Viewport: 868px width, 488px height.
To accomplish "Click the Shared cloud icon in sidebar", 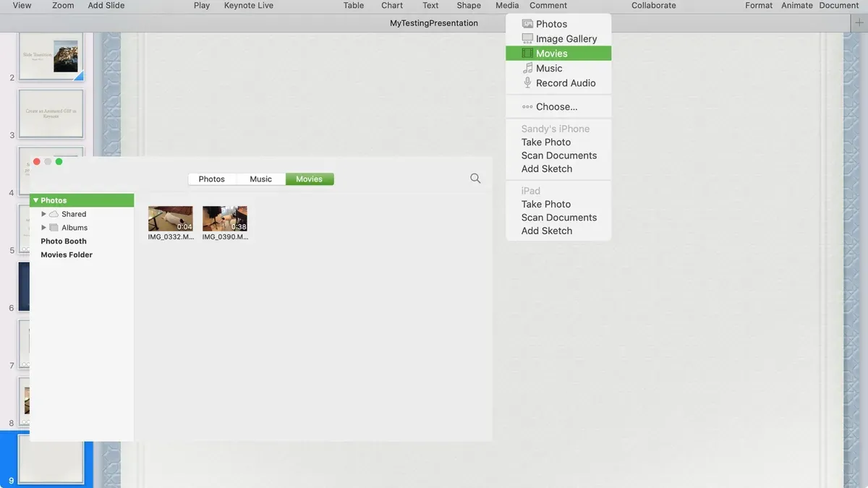I will coord(54,214).
